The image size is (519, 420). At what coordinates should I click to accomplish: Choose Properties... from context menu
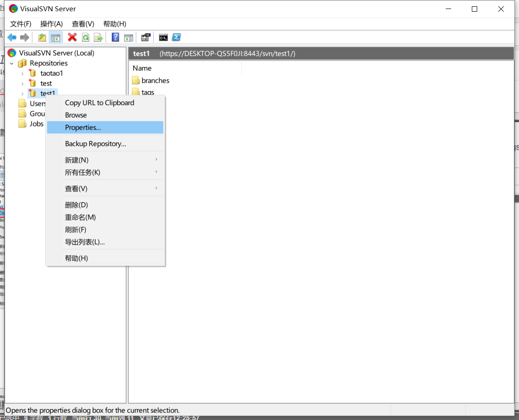105,128
